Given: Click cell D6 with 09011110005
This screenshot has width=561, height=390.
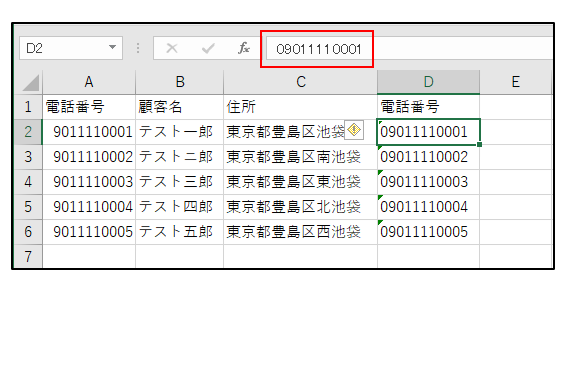Looking at the screenshot, I should click(429, 232).
